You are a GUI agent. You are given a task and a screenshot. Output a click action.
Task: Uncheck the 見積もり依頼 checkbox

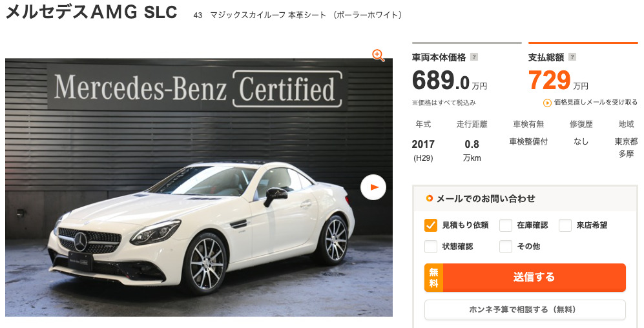pos(431,225)
